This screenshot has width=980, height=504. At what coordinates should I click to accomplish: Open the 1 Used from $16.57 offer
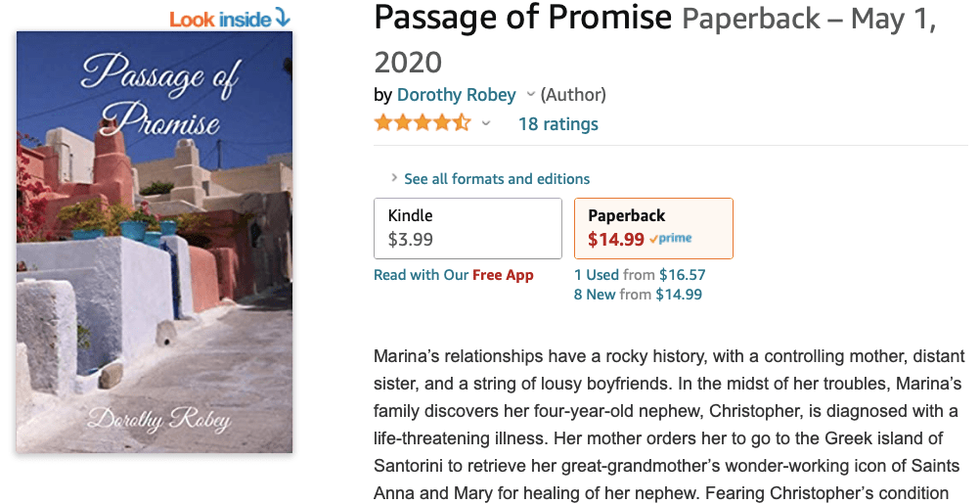640,275
